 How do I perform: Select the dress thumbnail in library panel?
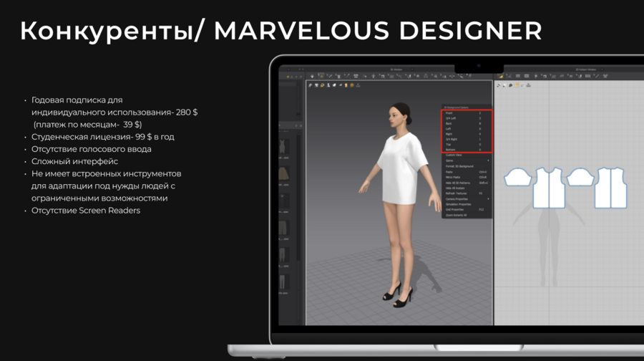point(283,146)
